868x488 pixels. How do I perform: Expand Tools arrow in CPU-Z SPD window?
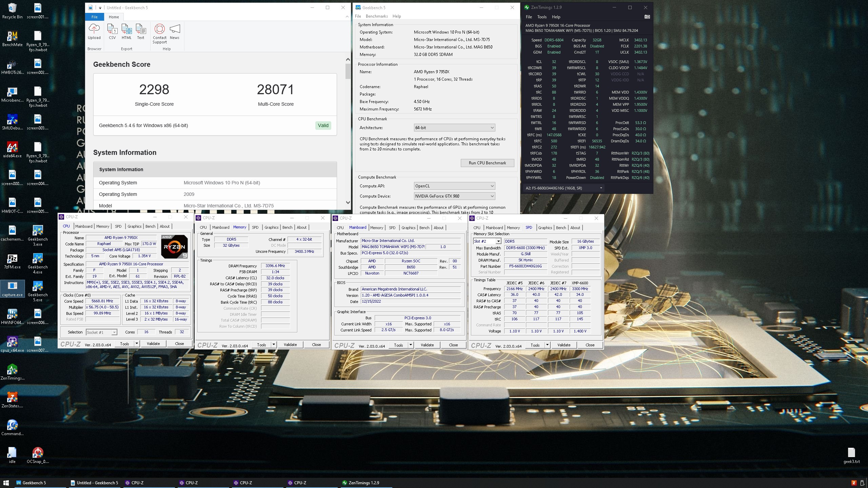point(547,345)
